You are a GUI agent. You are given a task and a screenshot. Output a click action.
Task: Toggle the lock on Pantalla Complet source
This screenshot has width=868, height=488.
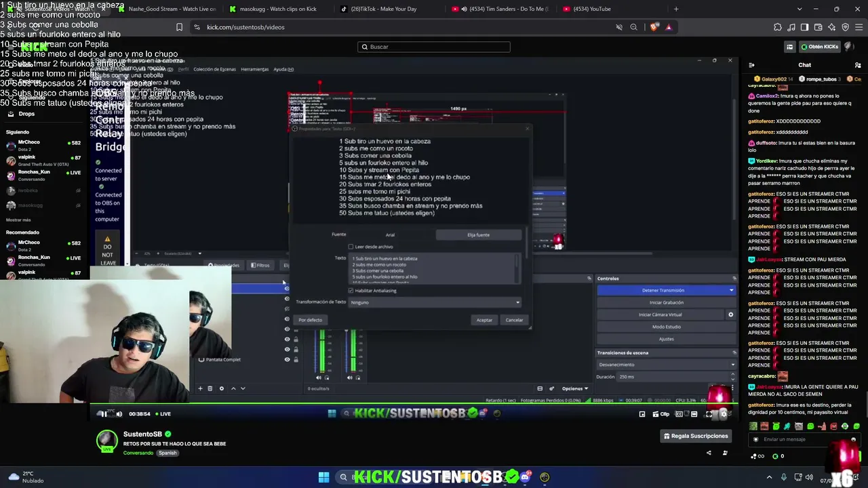[296, 359]
